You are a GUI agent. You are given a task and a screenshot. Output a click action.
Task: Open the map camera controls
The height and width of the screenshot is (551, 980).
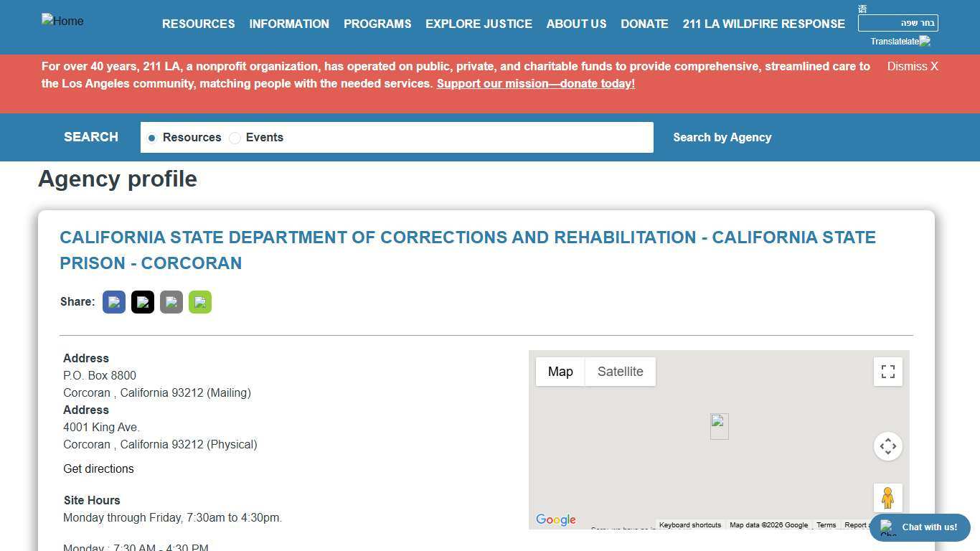click(x=887, y=446)
